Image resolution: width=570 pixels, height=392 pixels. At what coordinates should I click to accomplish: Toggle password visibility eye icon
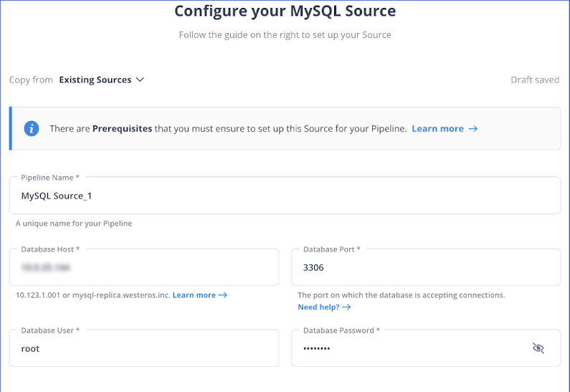(x=538, y=348)
